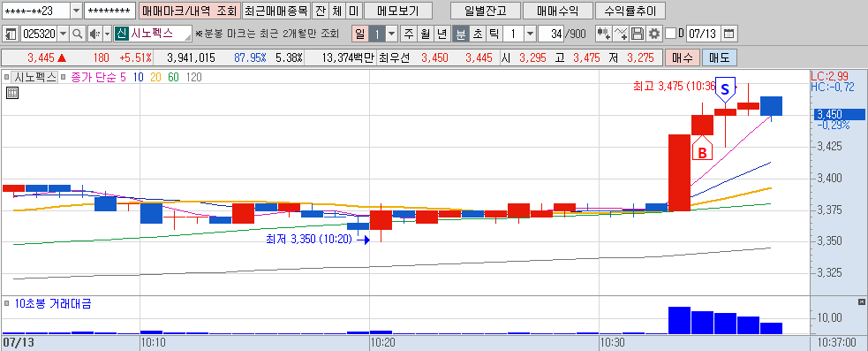This screenshot has height=351, width=868.
Task: Click the S sell marker on chart
Action: [725, 90]
